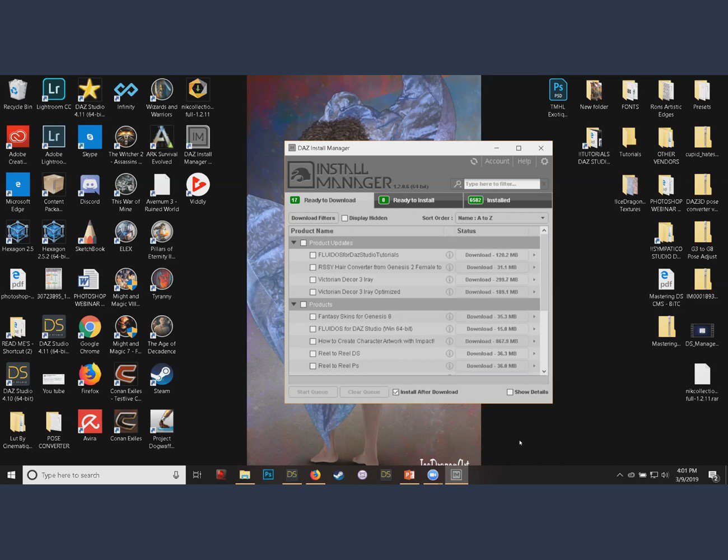Image resolution: width=728 pixels, height=560 pixels.
Task: Collapse the Products group
Action: pos(293,304)
